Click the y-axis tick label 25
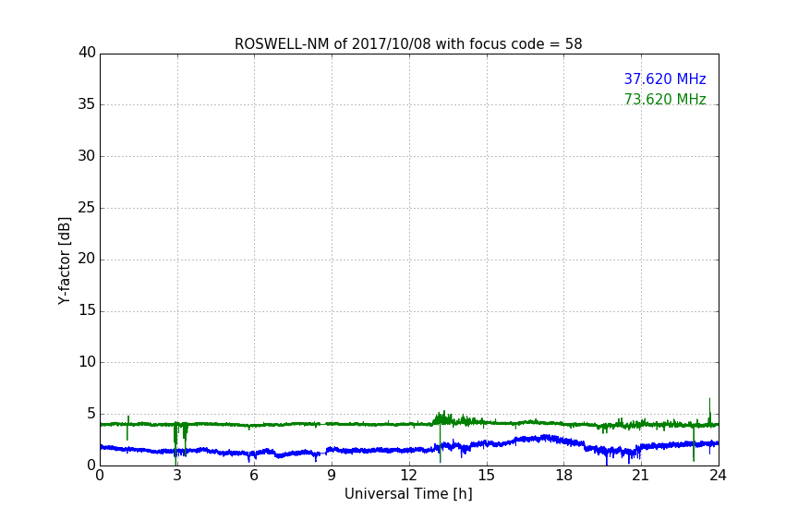The height and width of the screenshot is (532, 798). (x=87, y=207)
